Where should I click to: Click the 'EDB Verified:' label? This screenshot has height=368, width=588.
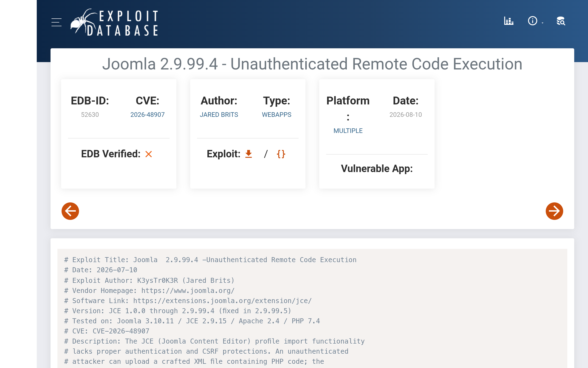pos(111,154)
